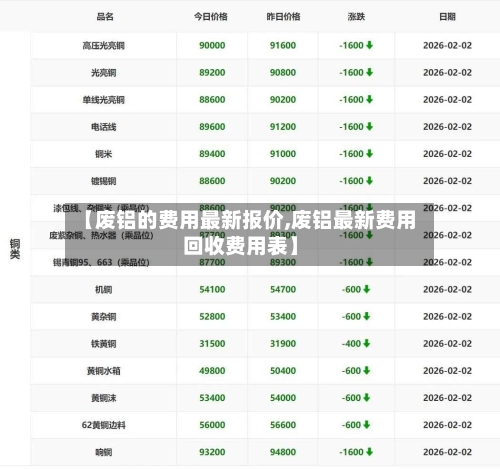
Task: Select the 62黄铜边料 product name
Action: pos(104,425)
